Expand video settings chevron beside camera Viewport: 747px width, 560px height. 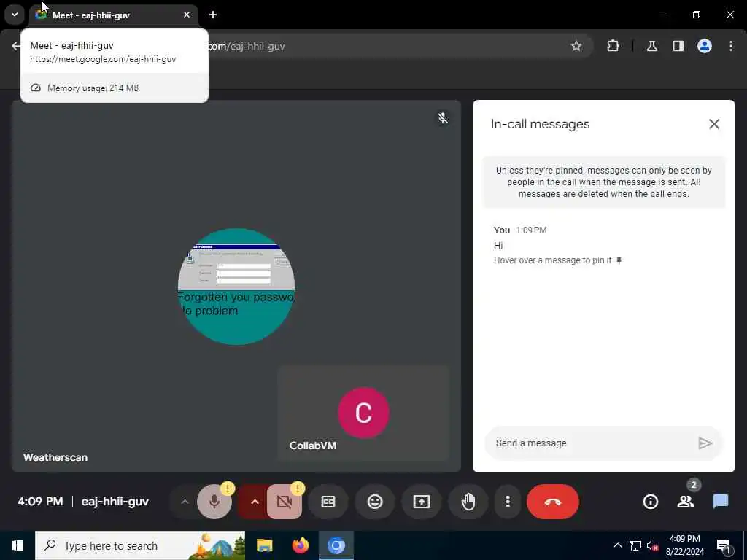(x=255, y=502)
